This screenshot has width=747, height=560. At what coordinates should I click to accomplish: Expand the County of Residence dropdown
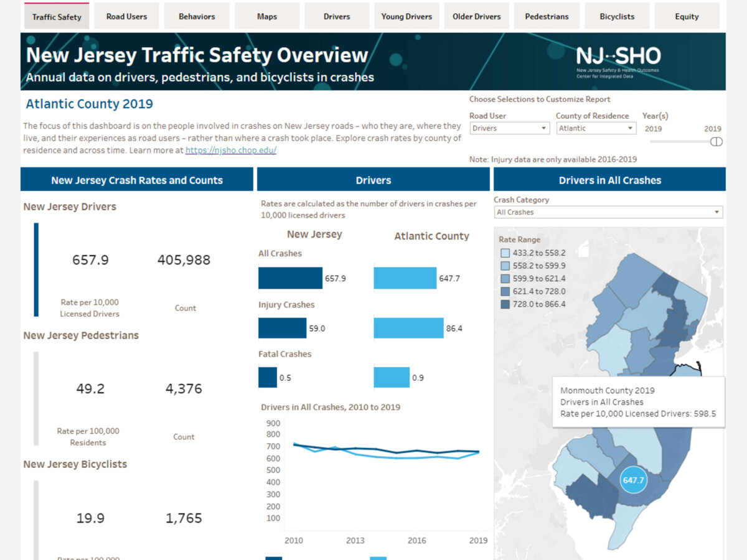tap(595, 128)
